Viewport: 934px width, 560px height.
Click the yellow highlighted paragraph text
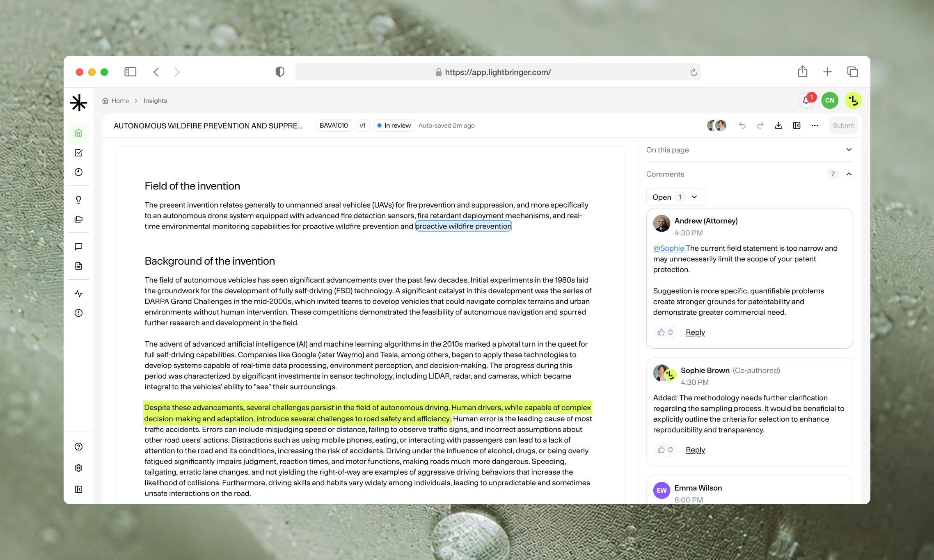pyautogui.click(x=368, y=413)
